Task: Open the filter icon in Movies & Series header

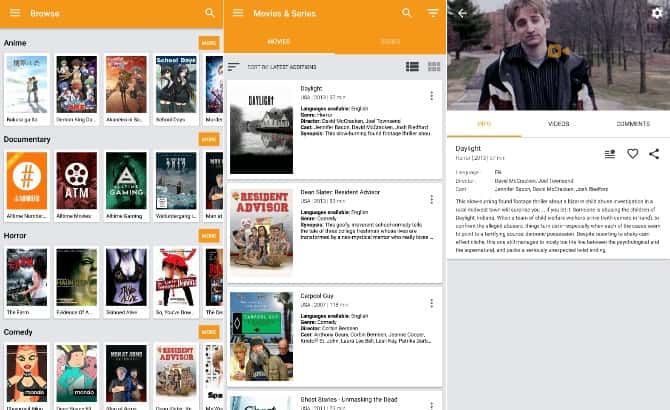Action: pos(433,13)
